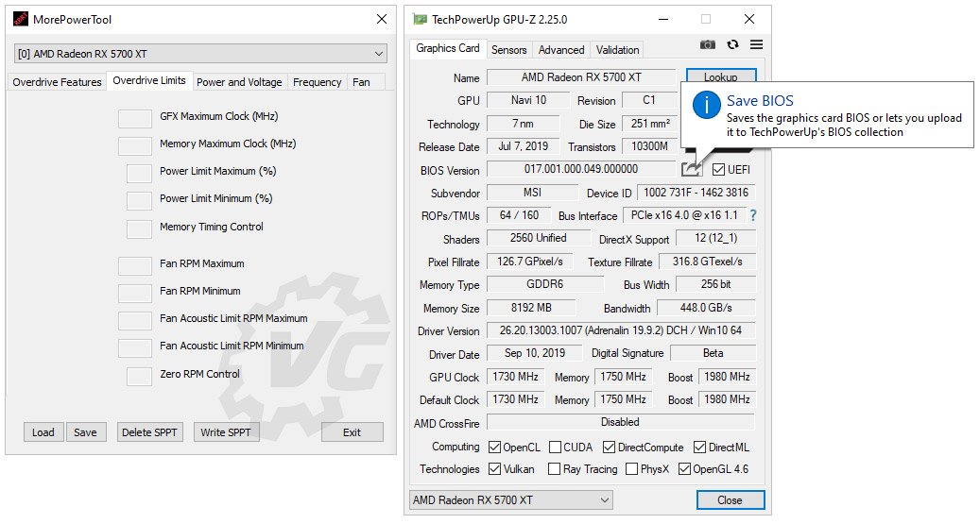Click the GPU-Z refresh icon
This screenshot has width=980, height=524.
click(732, 44)
